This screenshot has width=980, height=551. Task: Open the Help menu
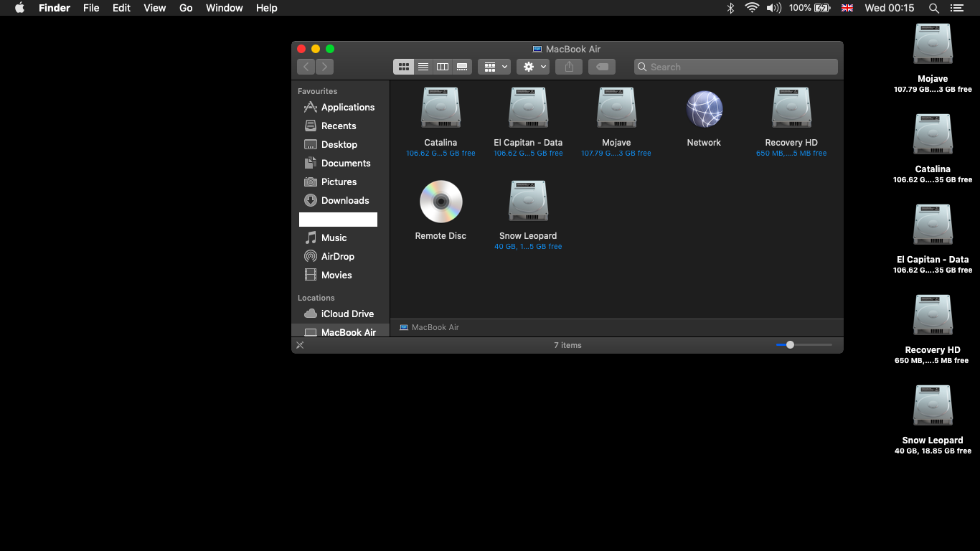[266, 8]
